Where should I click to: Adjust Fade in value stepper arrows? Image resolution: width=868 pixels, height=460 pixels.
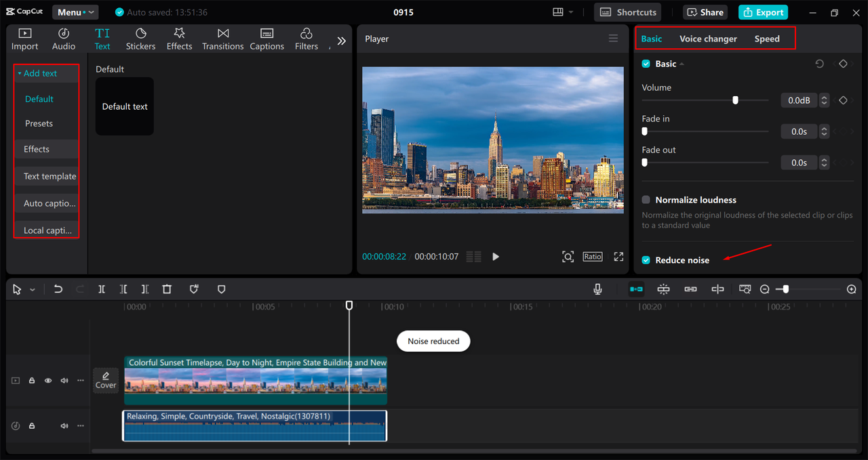point(824,131)
